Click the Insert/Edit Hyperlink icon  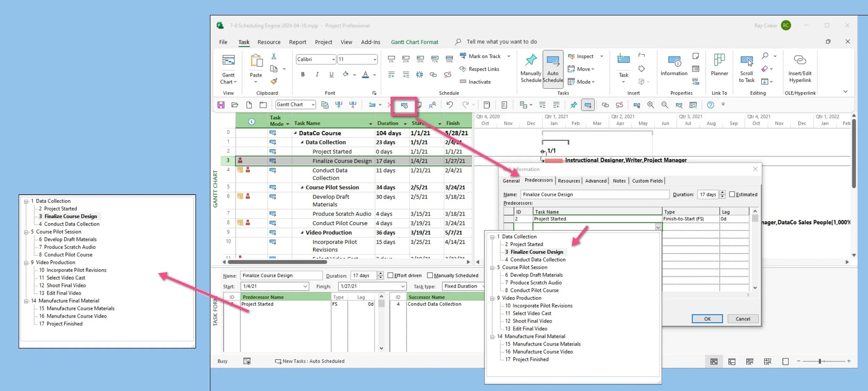coord(800,60)
